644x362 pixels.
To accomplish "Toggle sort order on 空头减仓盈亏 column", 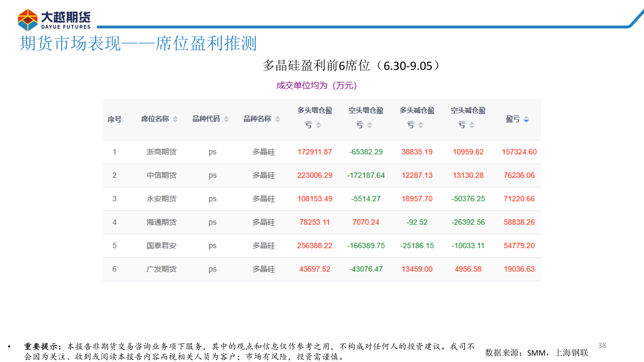I will (x=472, y=124).
